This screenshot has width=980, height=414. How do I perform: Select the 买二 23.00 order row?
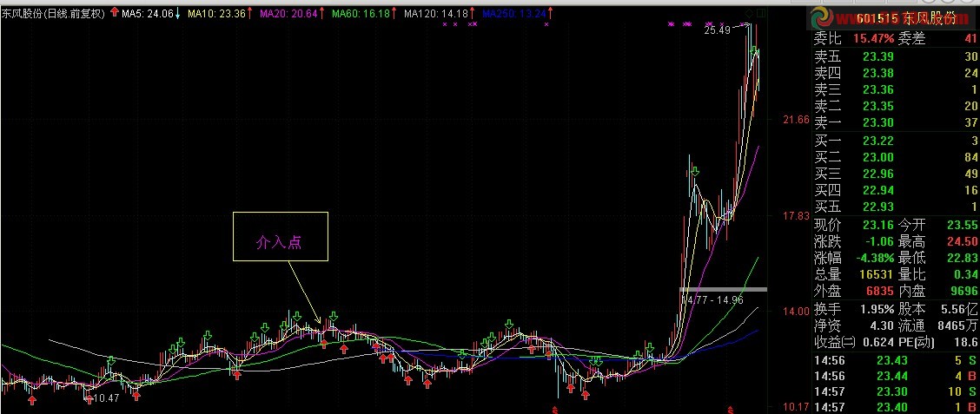tap(896, 157)
